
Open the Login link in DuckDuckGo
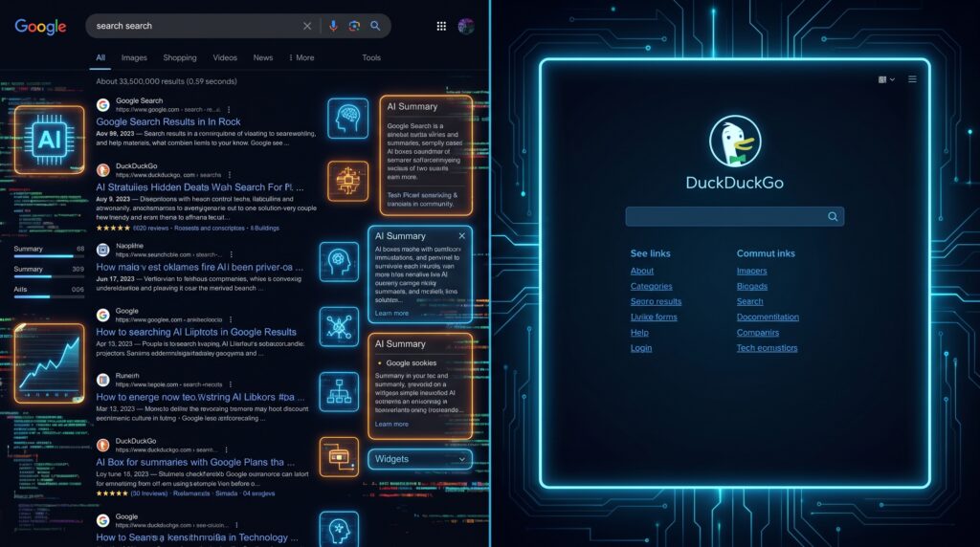[640, 348]
